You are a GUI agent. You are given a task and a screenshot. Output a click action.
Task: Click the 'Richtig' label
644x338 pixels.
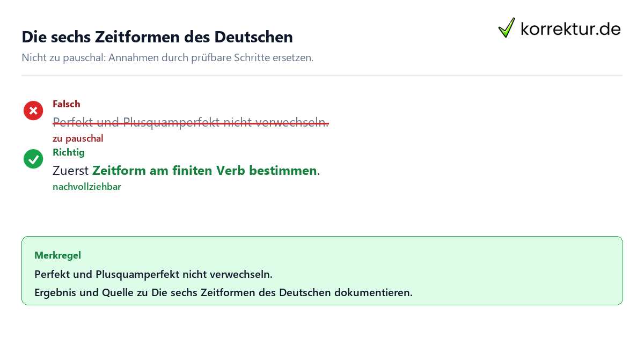(x=69, y=152)
